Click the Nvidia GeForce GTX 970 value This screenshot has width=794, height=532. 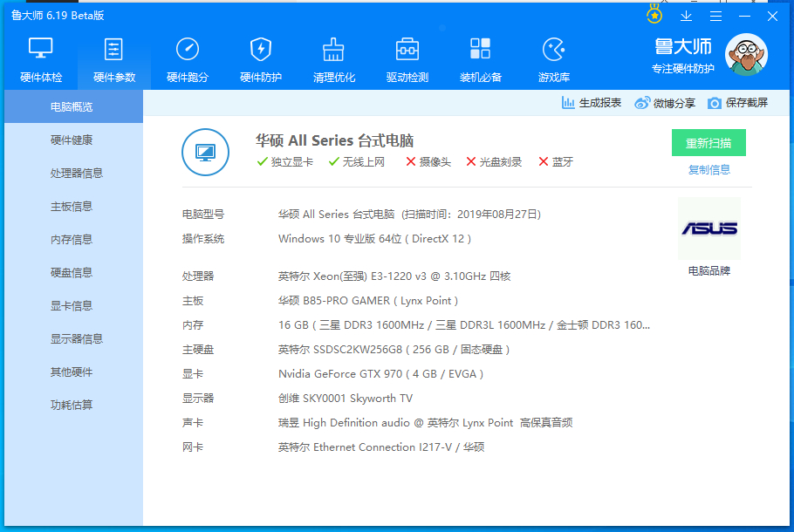pyautogui.click(x=380, y=374)
